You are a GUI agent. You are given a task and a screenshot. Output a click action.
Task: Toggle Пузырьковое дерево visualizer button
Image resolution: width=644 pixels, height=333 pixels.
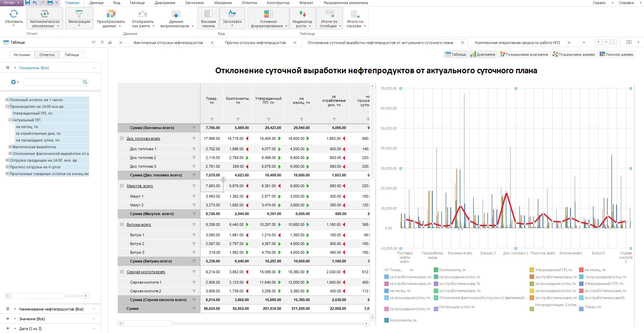574,54
